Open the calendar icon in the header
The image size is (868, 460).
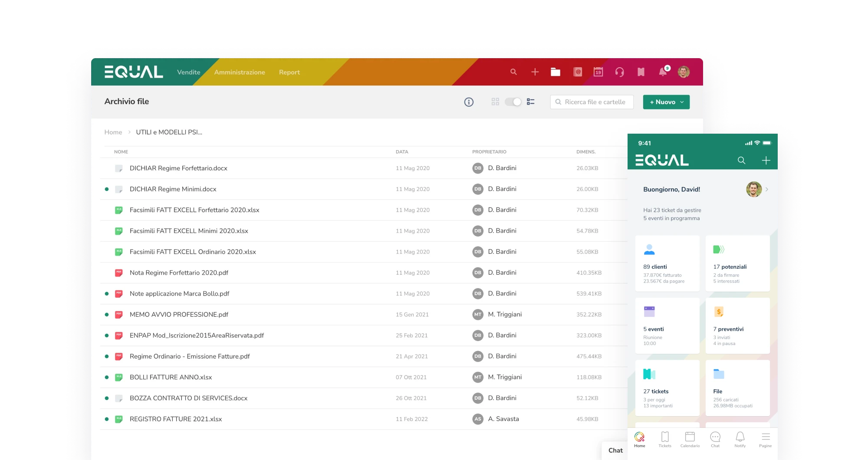pyautogui.click(x=598, y=72)
